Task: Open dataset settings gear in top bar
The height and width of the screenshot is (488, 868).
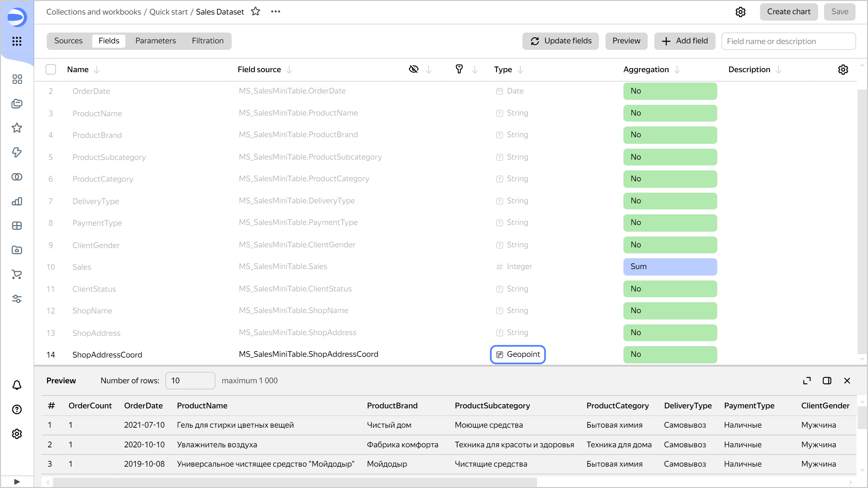Action: (x=740, y=12)
